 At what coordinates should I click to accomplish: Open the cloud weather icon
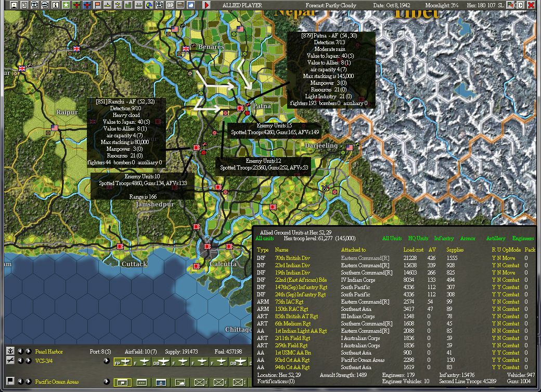tap(191, 5)
